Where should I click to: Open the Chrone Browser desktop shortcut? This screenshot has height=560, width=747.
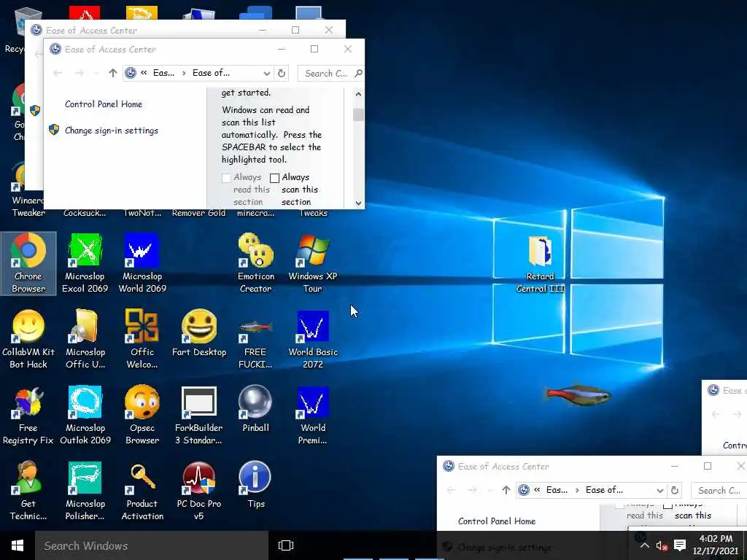click(x=28, y=263)
